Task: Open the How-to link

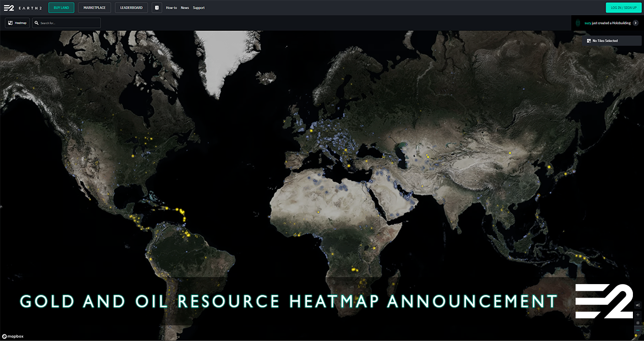Action: (172, 8)
